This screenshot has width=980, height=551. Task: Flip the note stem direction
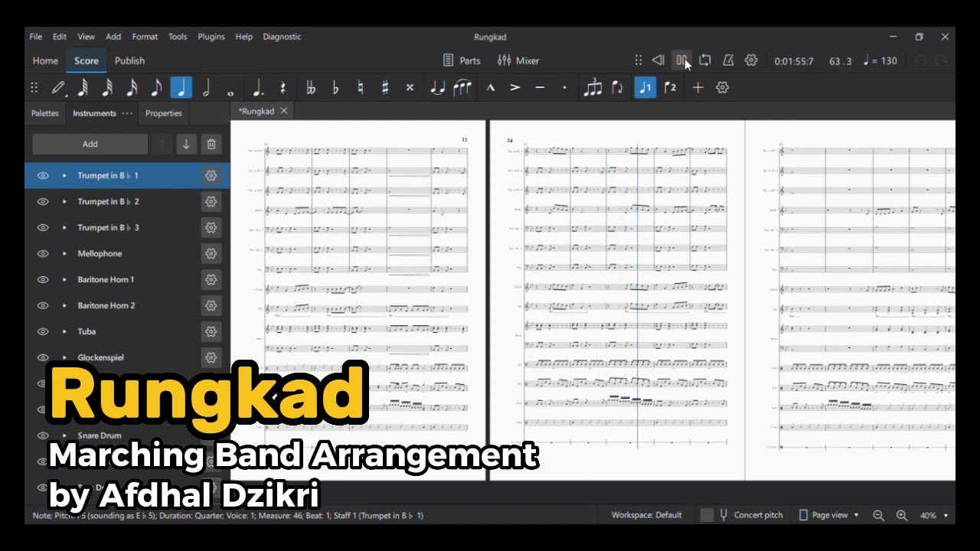pyautogui.click(x=617, y=88)
